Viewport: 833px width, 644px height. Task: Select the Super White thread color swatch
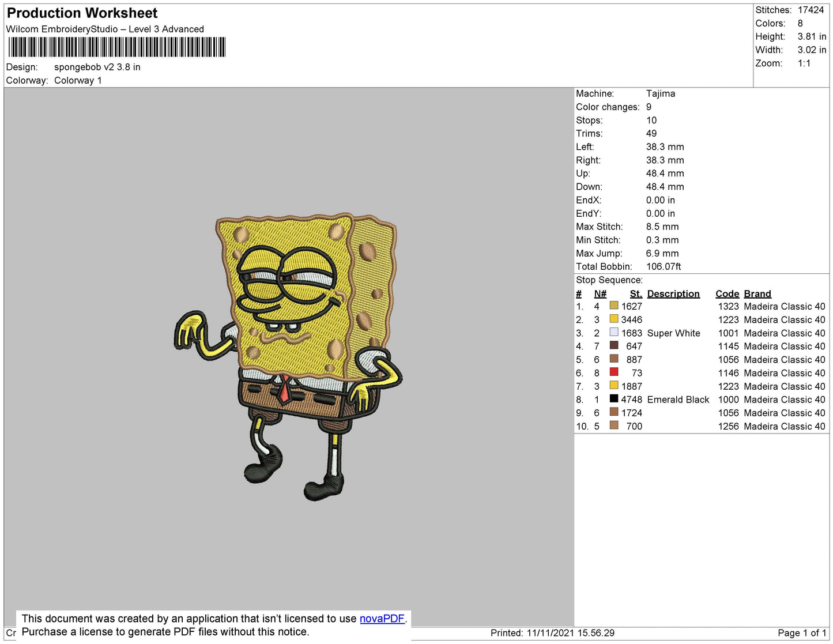coord(614,333)
